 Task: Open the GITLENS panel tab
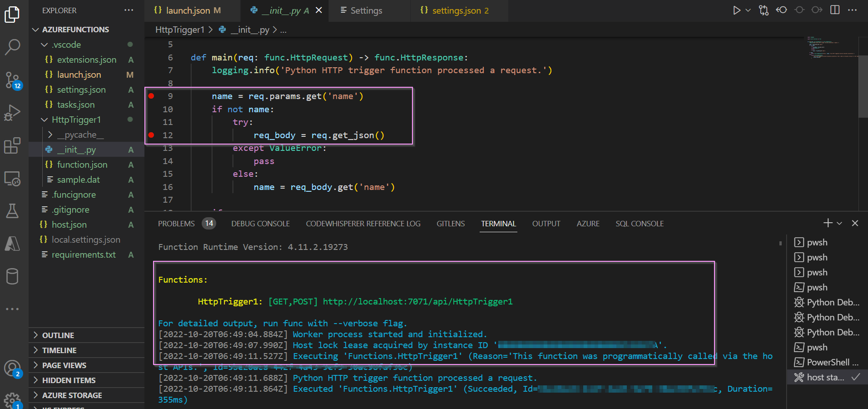pyautogui.click(x=451, y=224)
